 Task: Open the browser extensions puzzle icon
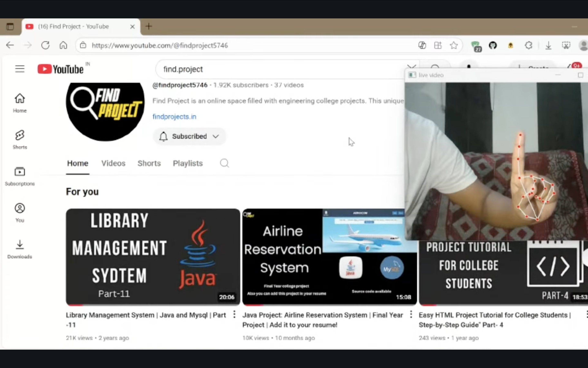tap(528, 45)
